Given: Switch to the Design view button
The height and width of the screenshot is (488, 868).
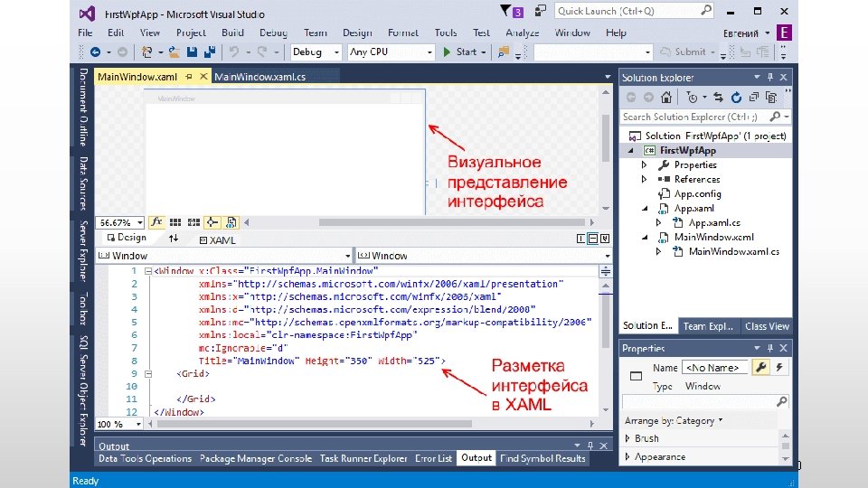Looking at the screenshot, I should point(127,238).
